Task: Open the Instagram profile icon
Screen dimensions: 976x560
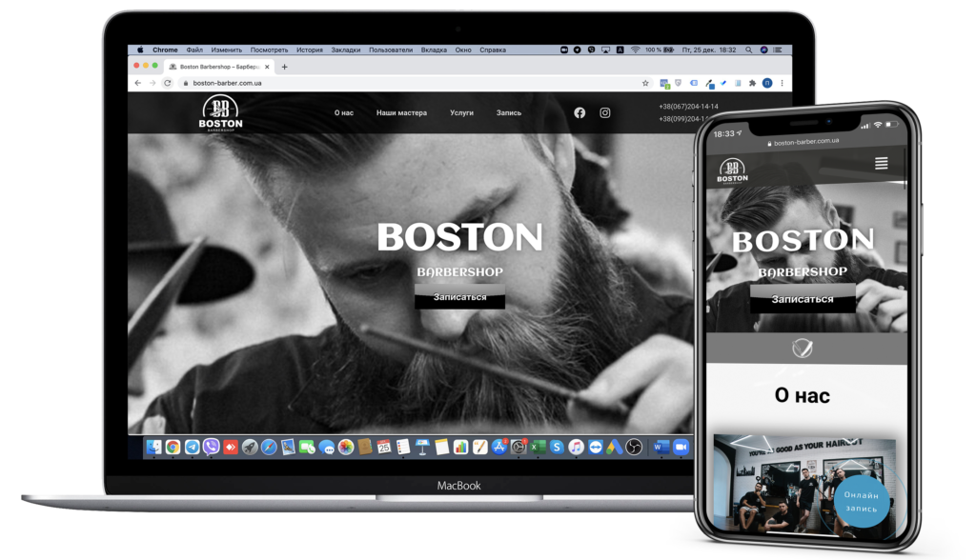Action: [605, 112]
